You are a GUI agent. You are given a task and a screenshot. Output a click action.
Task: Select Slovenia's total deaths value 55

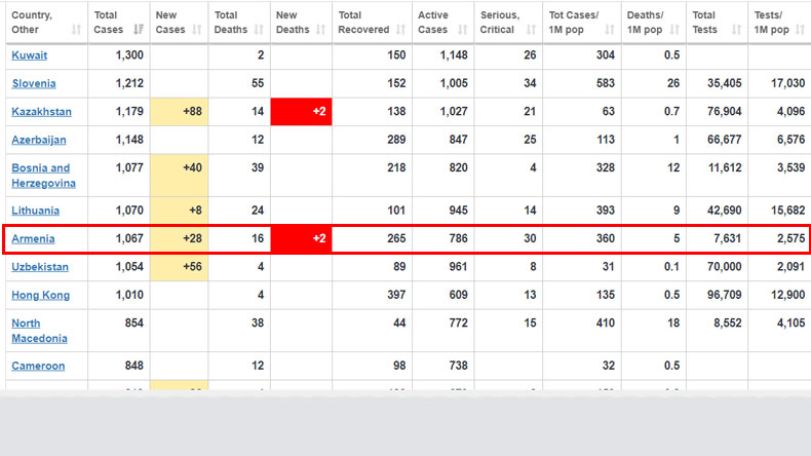(x=258, y=83)
